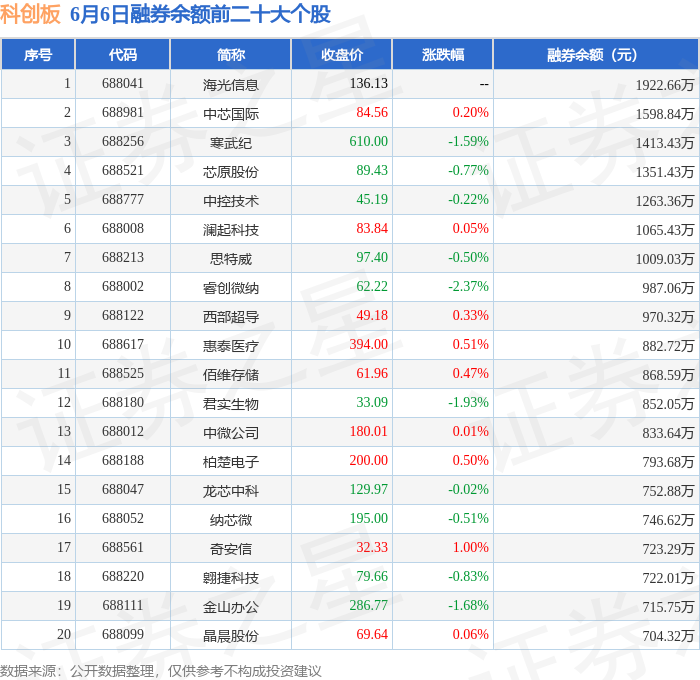Click the balance 704.32万
The width and height of the screenshot is (700, 680).
[x=668, y=636]
